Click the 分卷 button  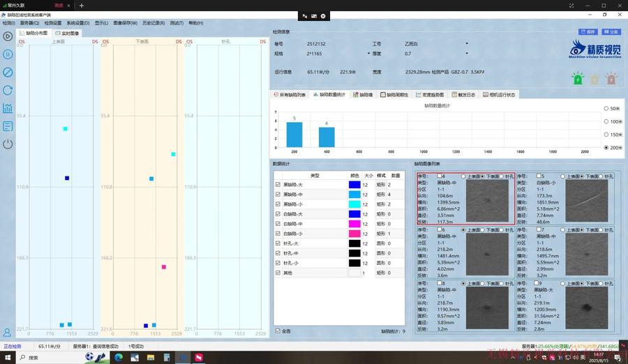coord(611,31)
